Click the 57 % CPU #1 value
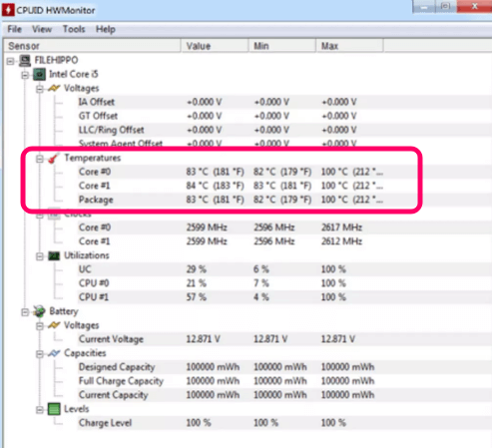492x448 pixels. [x=197, y=297]
